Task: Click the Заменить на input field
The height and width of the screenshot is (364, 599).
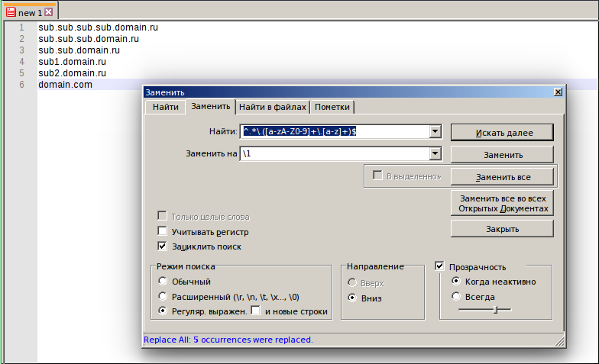Action: pos(335,154)
